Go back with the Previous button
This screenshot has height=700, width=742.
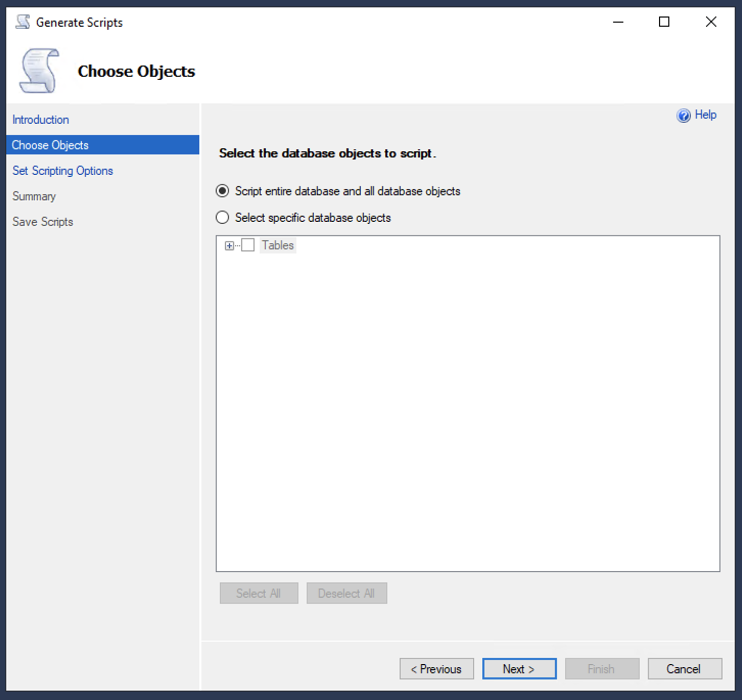[437, 669]
